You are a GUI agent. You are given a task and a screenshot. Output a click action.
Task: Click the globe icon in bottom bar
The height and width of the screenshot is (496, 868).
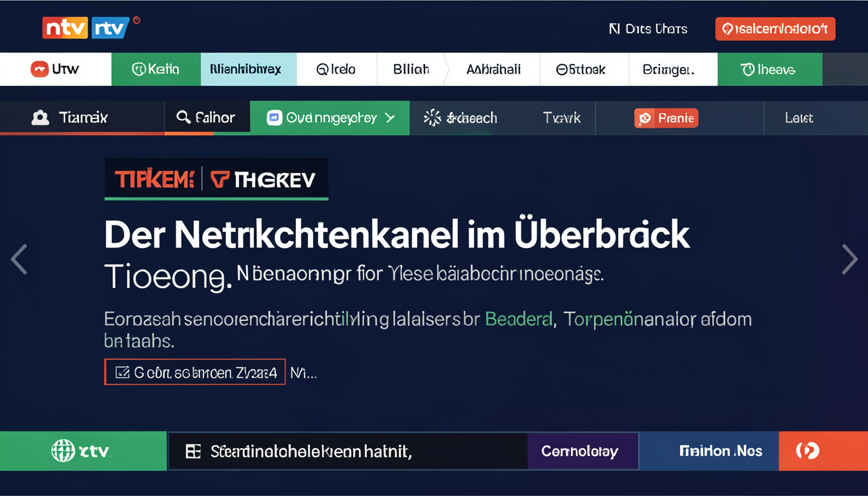[62, 451]
